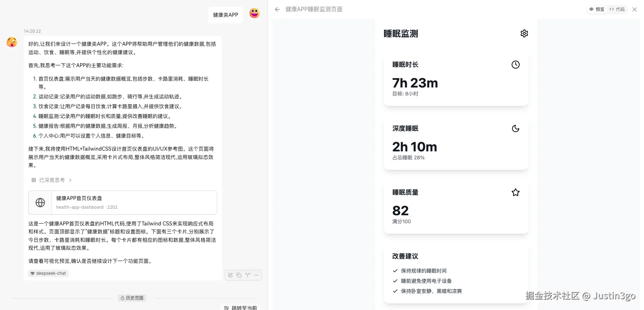Click the 14:20:22 message timestamp
This screenshot has height=310, width=644.
click(x=32, y=31)
